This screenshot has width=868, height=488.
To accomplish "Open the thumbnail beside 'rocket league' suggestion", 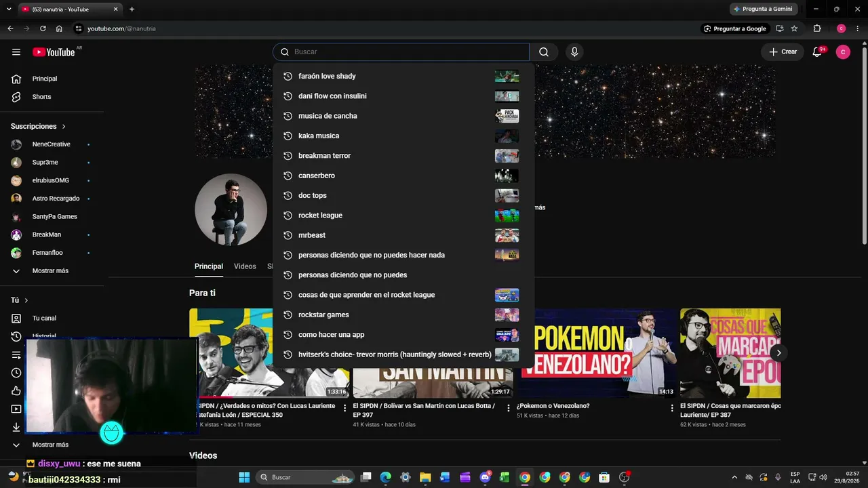I will tap(507, 216).
